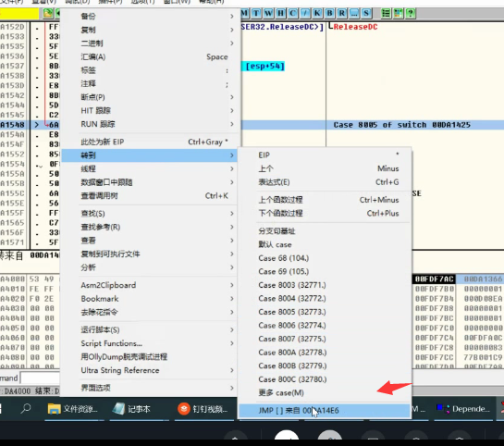Open the Threads window (T icon)
504x446 pixels.
256,13
